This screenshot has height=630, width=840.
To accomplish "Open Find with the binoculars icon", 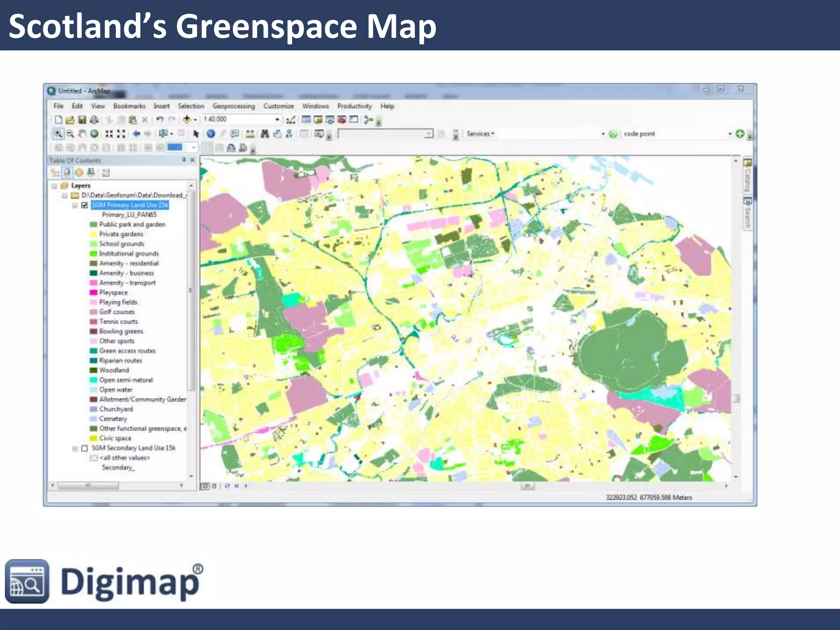I will click(265, 134).
